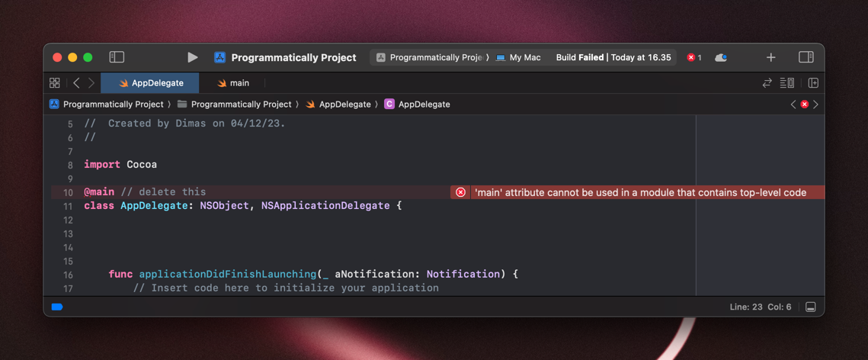
Task: Open the editor options menu
Action: tap(787, 83)
